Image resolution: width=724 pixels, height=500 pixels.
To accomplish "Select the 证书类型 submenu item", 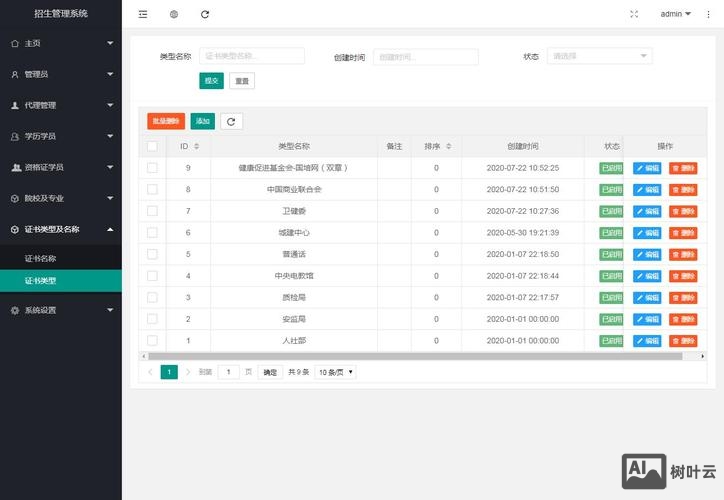I will tap(61, 281).
